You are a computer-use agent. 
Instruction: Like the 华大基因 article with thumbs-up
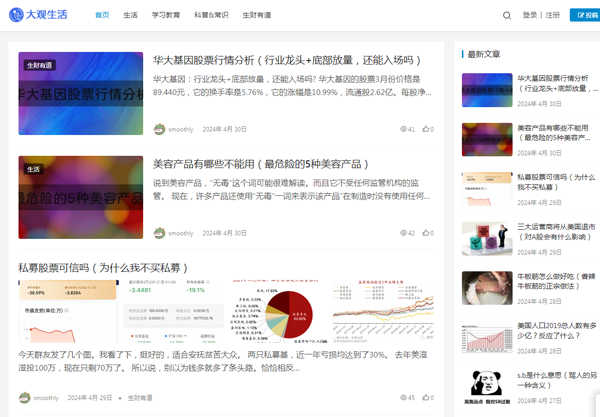428,129
